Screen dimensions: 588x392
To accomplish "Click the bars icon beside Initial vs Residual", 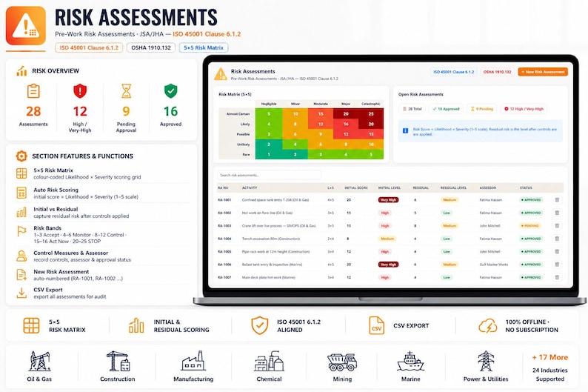I will pyautogui.click(x=21, y=213).
